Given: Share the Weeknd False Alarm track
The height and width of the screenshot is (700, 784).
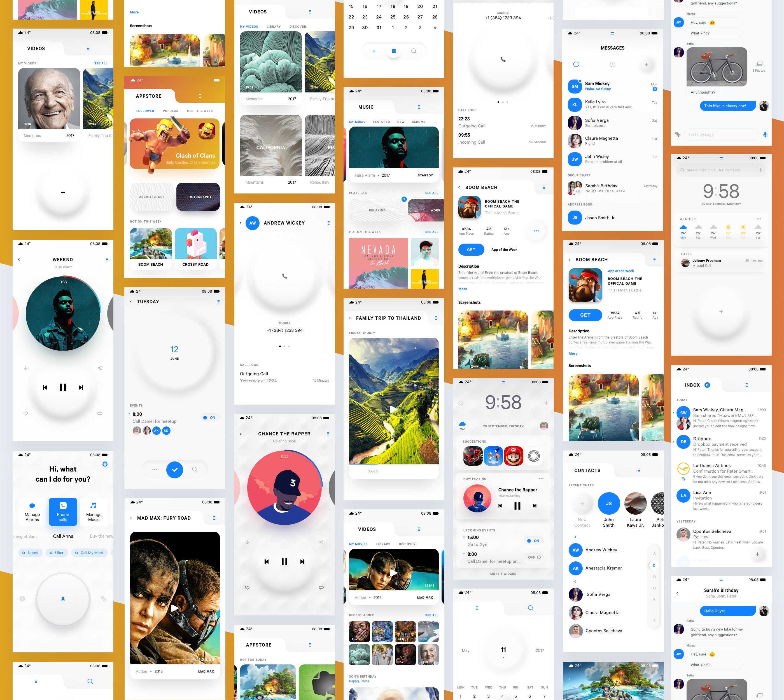Looking at the screenshot, I should 100,368.
